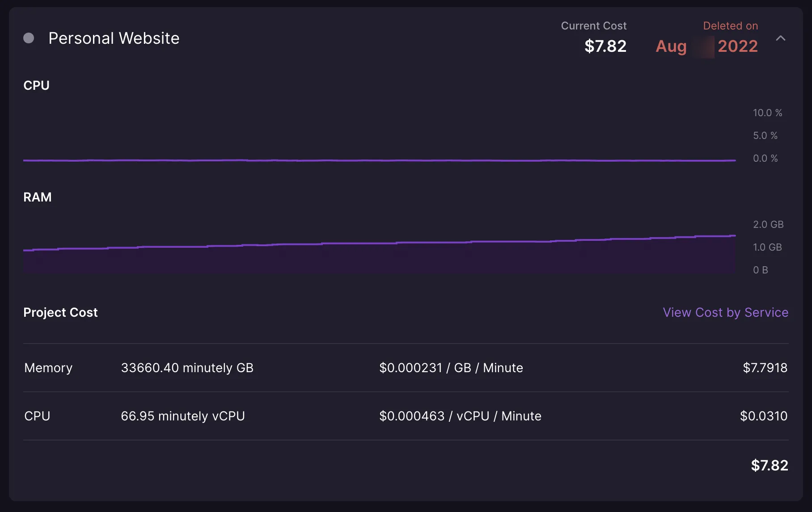This screenshot has width=812, height=512.
Task: Click the $7.7918 memory cost
Action: 765,368
